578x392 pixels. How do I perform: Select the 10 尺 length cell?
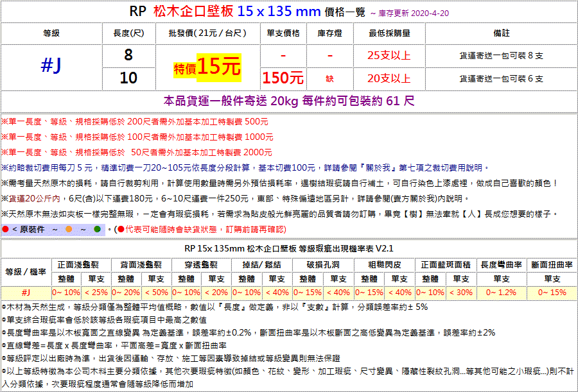pos(128,78)
